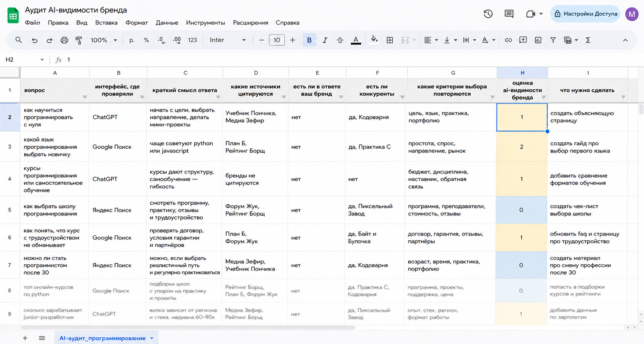
Task: Decrease decimal places
Action: 161,40
